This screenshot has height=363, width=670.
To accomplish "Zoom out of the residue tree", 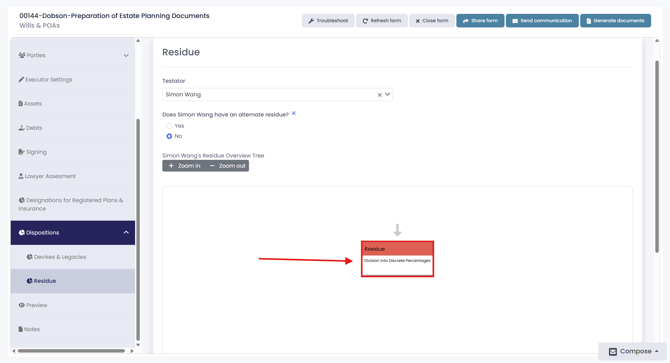I will point(227,166).
